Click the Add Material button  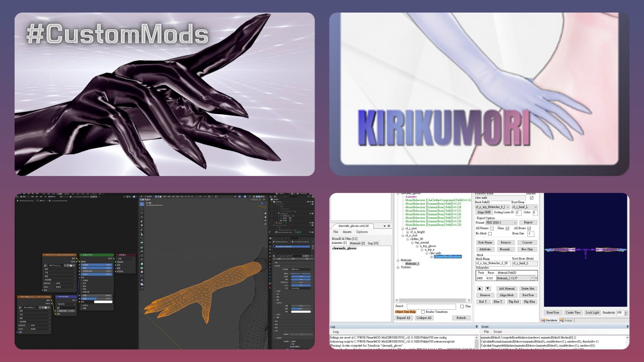507,289
